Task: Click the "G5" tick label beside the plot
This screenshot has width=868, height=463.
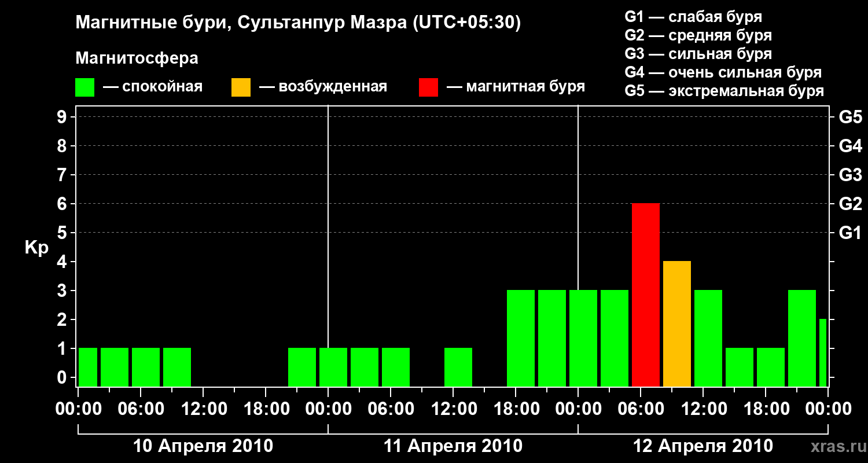Action: (x=850, y=117)
